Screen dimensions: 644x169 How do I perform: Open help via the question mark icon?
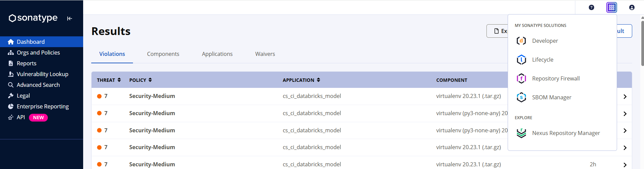click(591, 7)
